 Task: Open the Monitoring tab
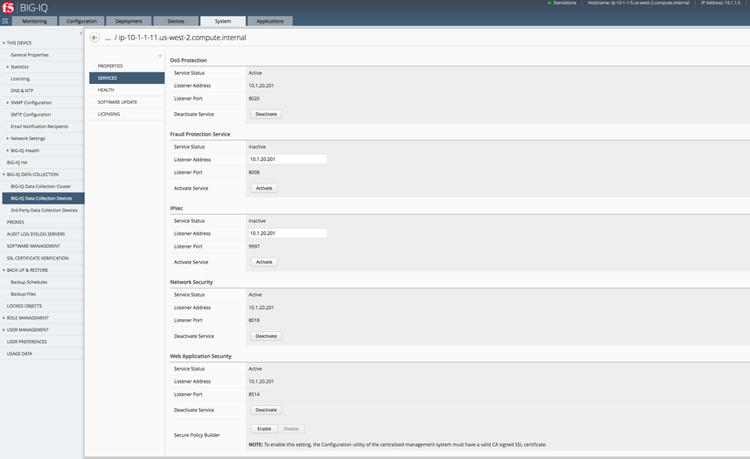[34, 21]
